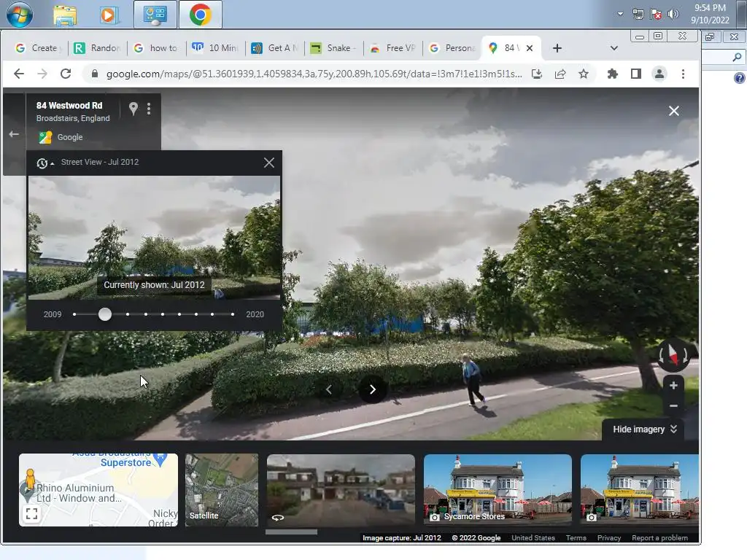Share this page icon in address bar
The height and width of the screenshot is (560, 747).
[x=560, y=74]
